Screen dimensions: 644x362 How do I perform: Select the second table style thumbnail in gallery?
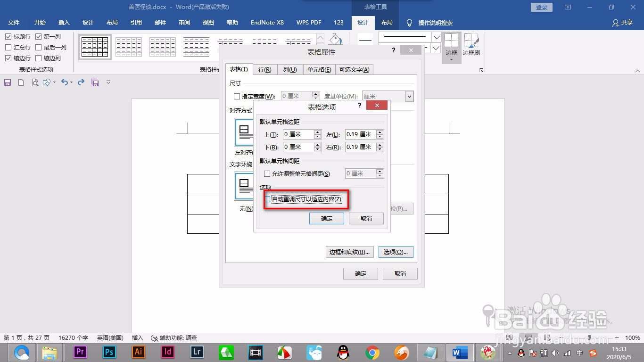tap(129, 47)
